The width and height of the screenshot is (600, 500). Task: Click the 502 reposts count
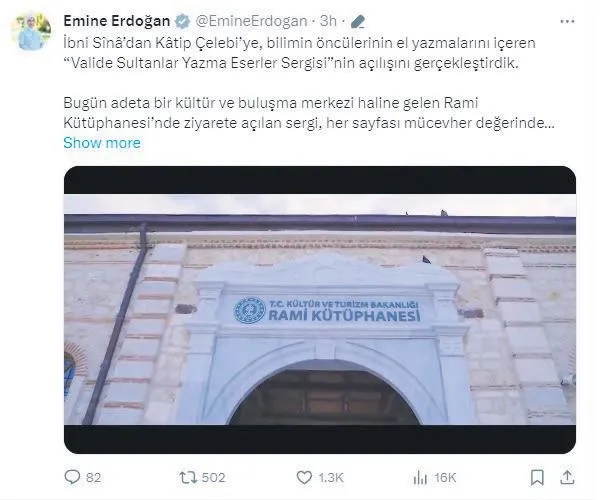pyautogui.click(x=213, y=477)
